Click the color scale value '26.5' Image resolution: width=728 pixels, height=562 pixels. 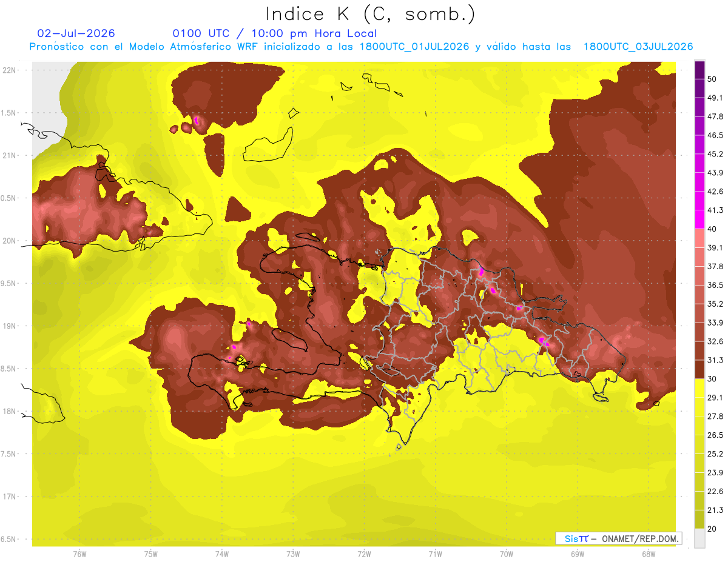pos(715,435)
